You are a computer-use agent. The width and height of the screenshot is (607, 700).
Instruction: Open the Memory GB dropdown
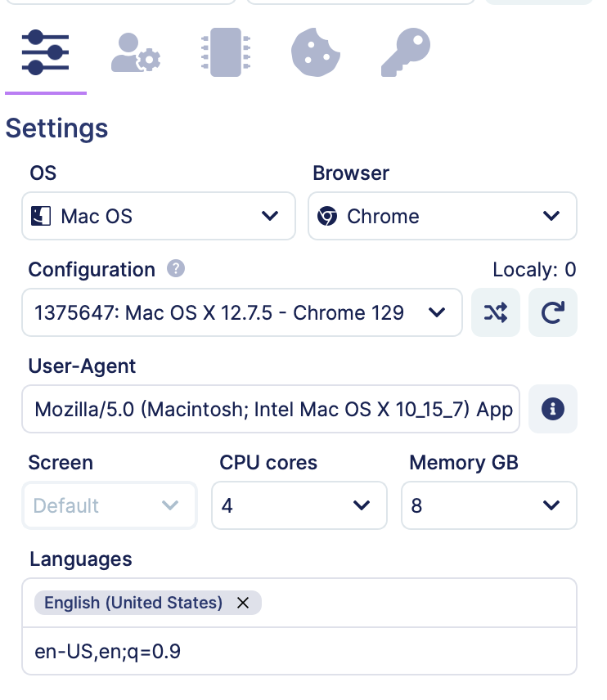(489, 505)
